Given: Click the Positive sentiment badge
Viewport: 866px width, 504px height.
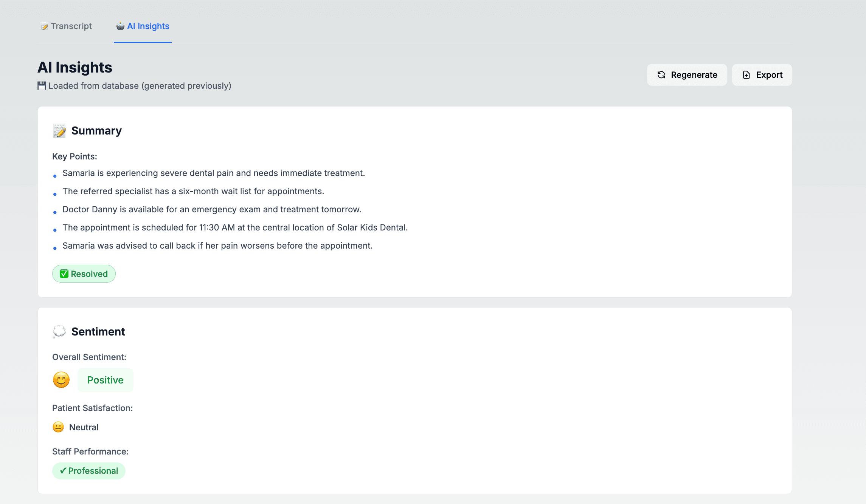Looking at the screenshot, I should 105,380.
